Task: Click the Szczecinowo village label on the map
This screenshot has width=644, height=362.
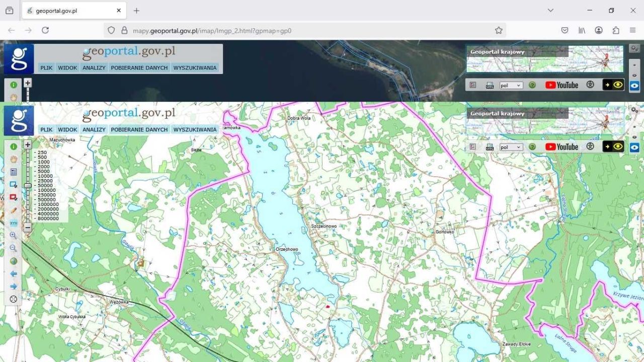Action: coord(324,226)
